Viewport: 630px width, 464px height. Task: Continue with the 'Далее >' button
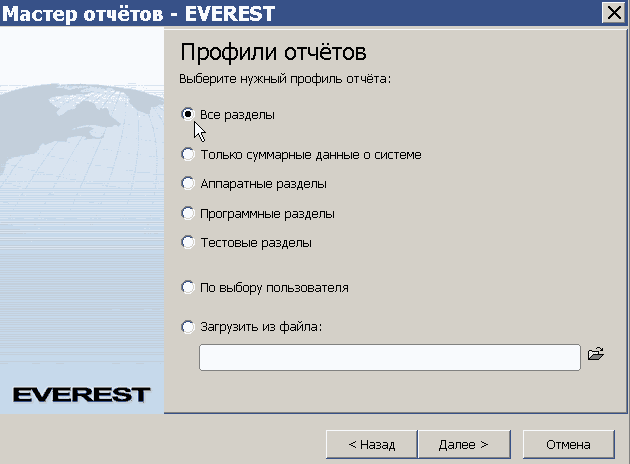click(x=464, y=445)
